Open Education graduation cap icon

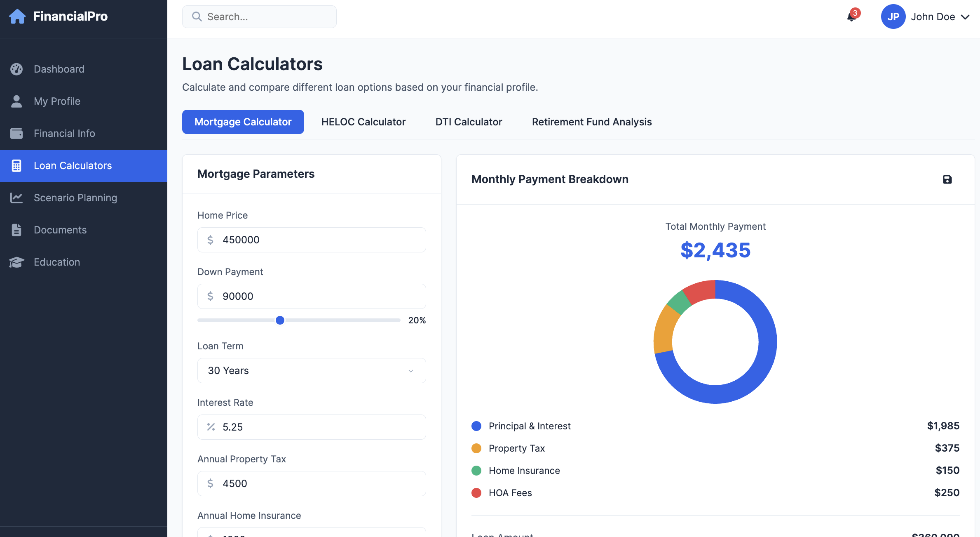(x=16, y=262)
